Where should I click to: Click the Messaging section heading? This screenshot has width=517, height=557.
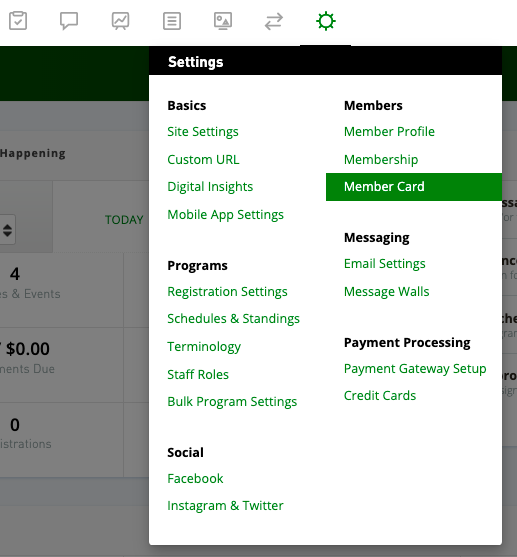(x=377, y=238)
